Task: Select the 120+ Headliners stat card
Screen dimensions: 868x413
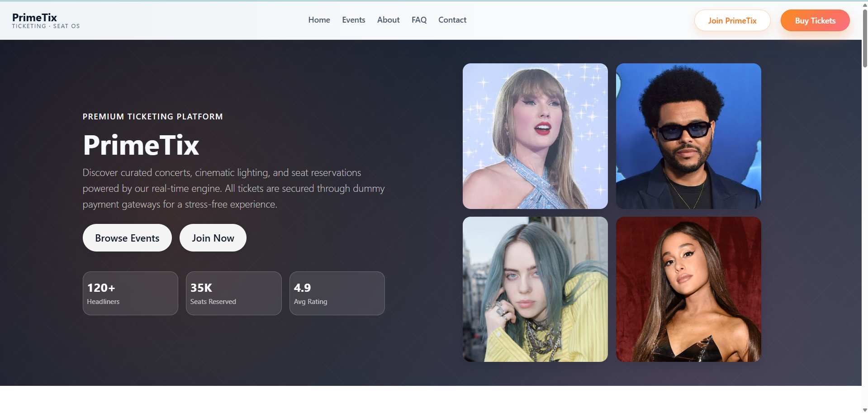Action: coord(130,294)
